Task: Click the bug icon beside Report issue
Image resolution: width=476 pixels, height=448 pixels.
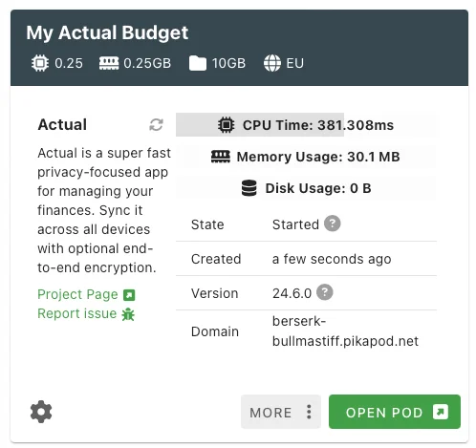Action: coord(128,314)
